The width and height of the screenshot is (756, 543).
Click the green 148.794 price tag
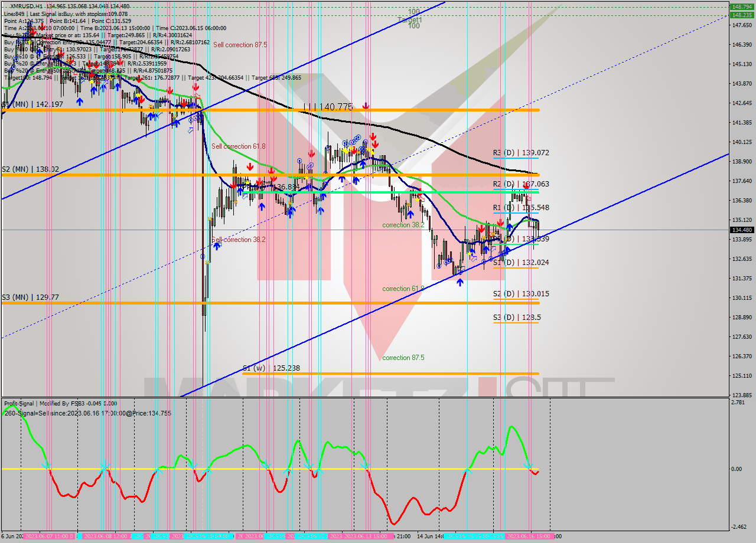[742, 7]
